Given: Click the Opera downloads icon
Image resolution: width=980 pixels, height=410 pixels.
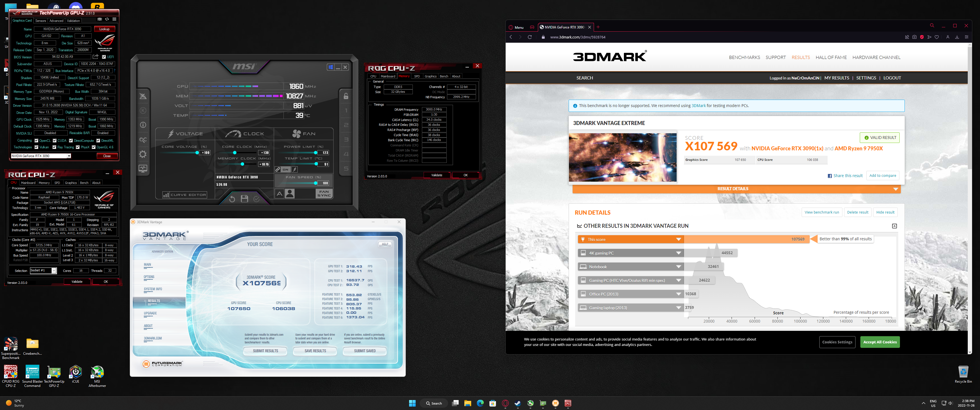Looking at the screenshot, I should pyautogui.click(x=957, y=37).
